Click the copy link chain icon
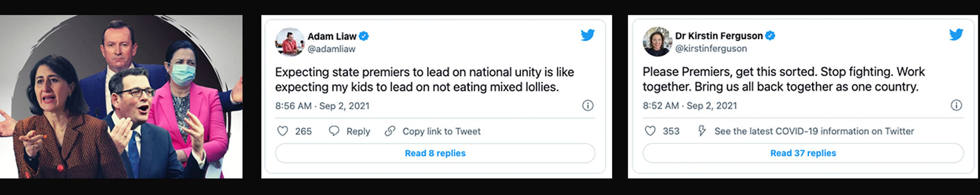 tap(390, 131)
